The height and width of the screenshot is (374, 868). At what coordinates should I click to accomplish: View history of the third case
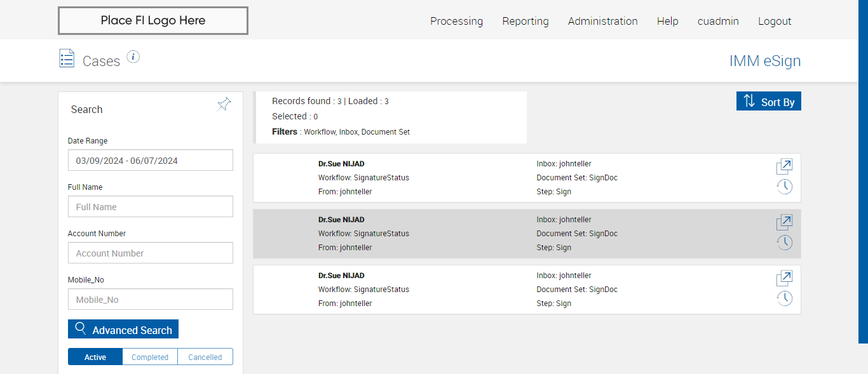point(785,298)
